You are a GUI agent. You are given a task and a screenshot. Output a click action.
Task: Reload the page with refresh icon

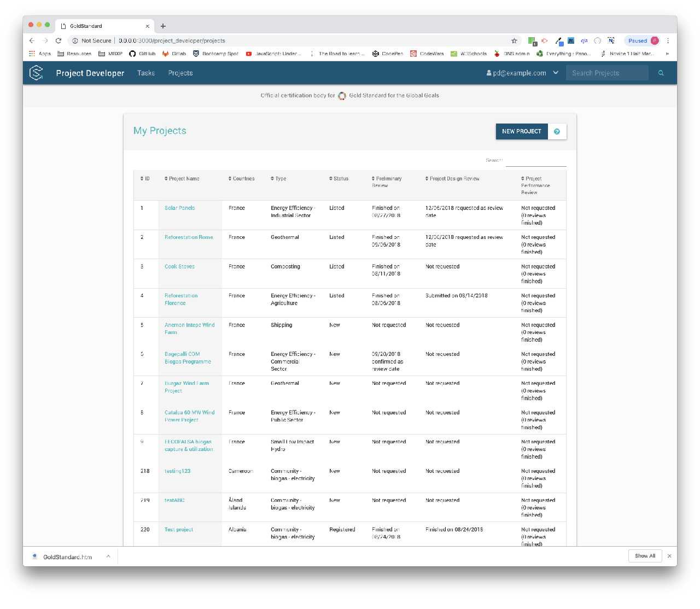click(59, 40)
